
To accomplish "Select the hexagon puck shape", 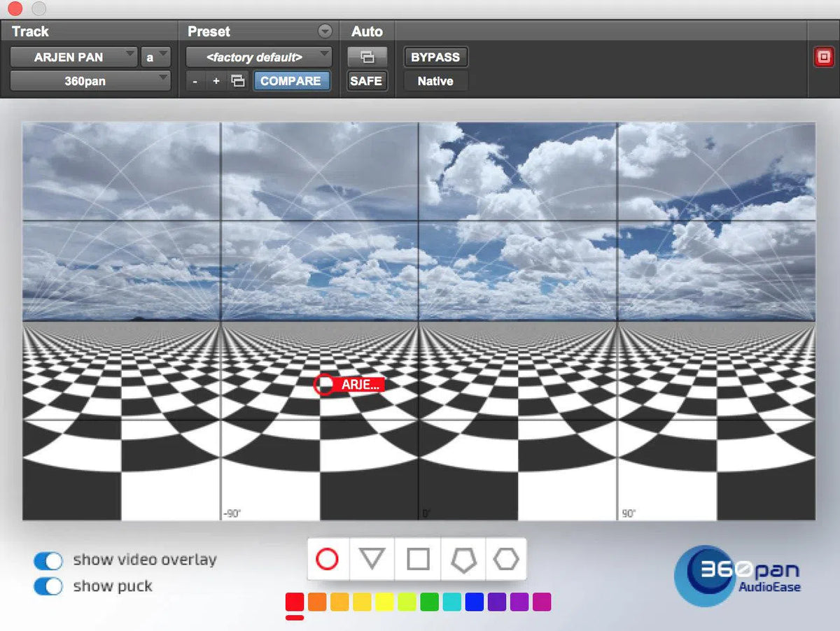I will 506,558.
